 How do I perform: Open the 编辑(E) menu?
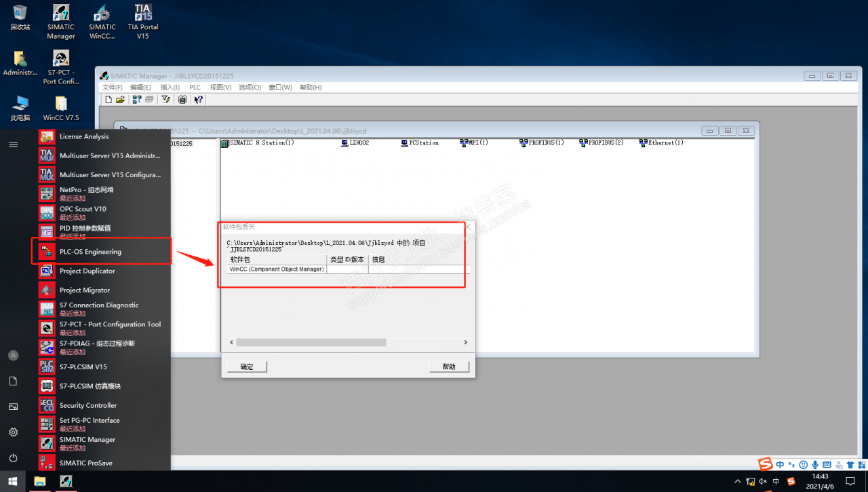(141, 88)
